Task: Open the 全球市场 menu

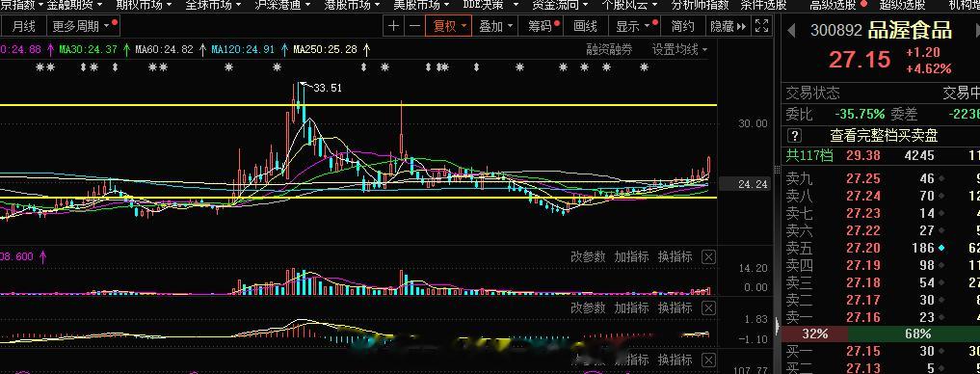Action: pos(213,5)
